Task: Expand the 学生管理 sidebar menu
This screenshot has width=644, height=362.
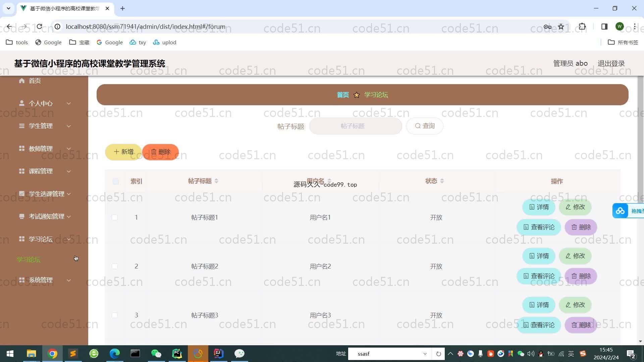Action: coord(44,126)
